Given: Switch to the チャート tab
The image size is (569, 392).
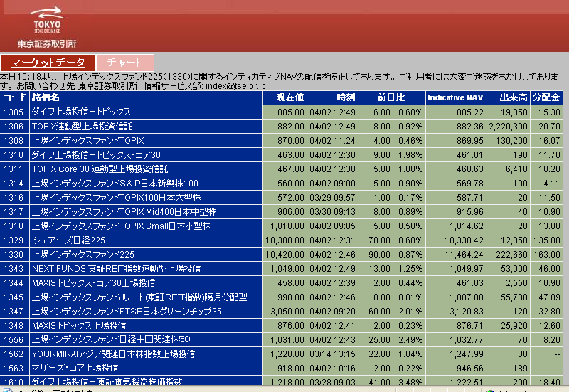Looking at the screenshot, I should pyautogui.click(x=124, y=63).
